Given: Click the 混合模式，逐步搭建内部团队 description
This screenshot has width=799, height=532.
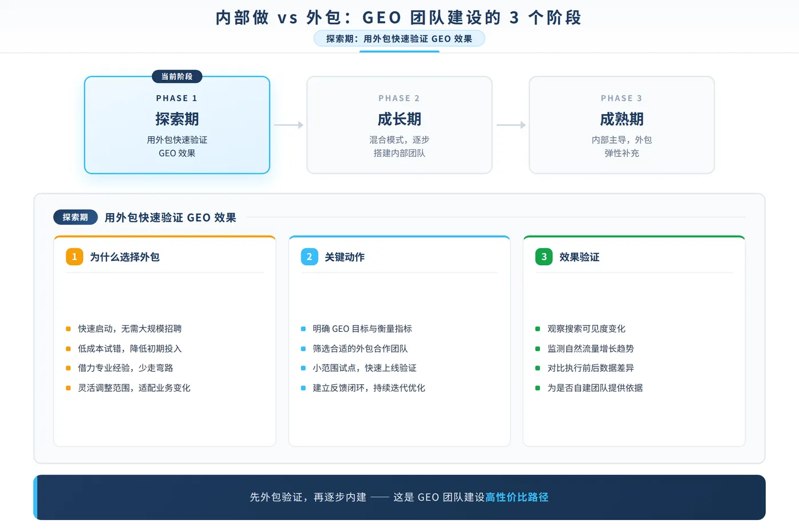Looking at the screenshot, I should tap(399, 147).
